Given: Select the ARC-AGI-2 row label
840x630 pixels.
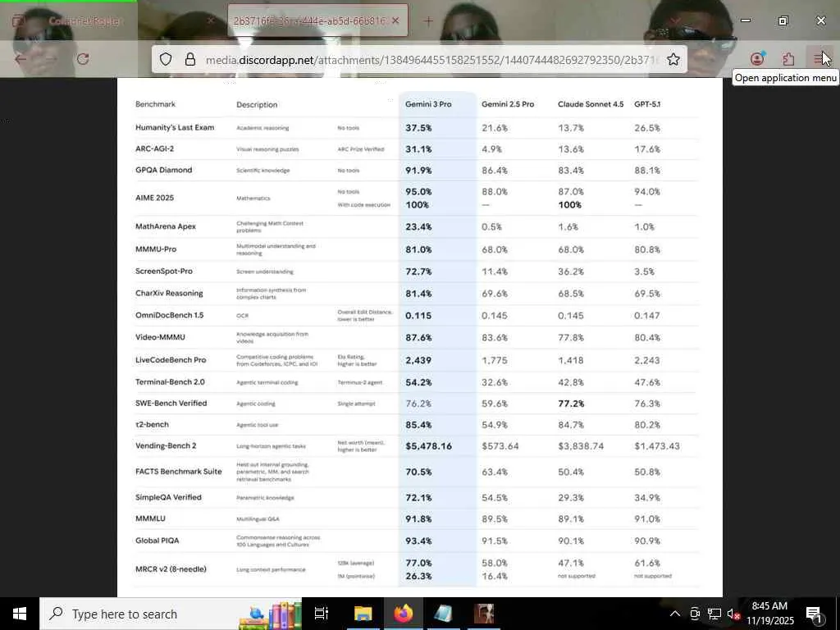Looking at the screenshot, I should pos(154,148).
